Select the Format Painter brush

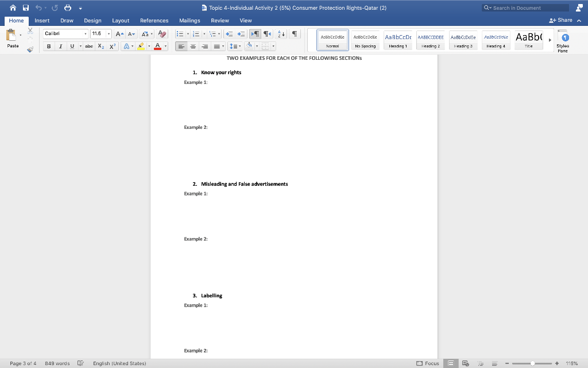pos(30,49)
